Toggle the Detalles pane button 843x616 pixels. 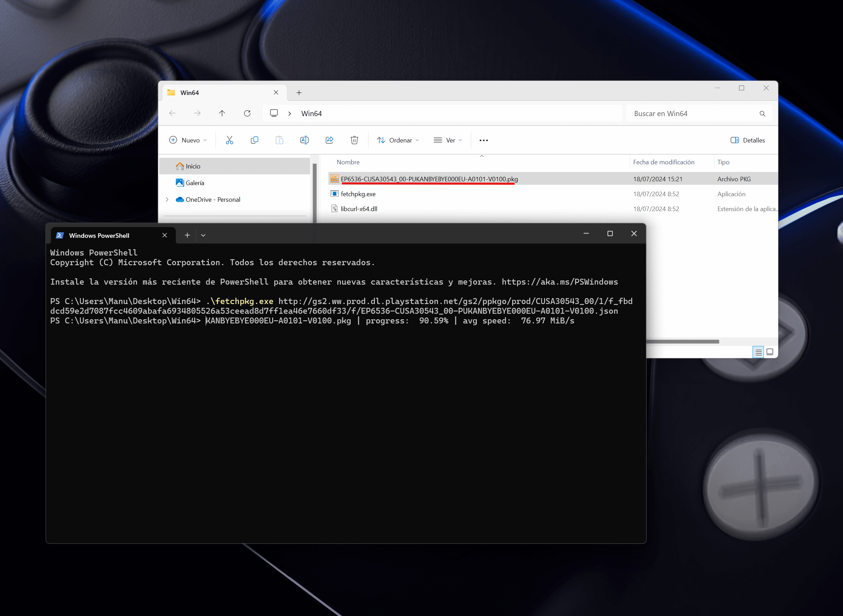[x=748, y=140]
